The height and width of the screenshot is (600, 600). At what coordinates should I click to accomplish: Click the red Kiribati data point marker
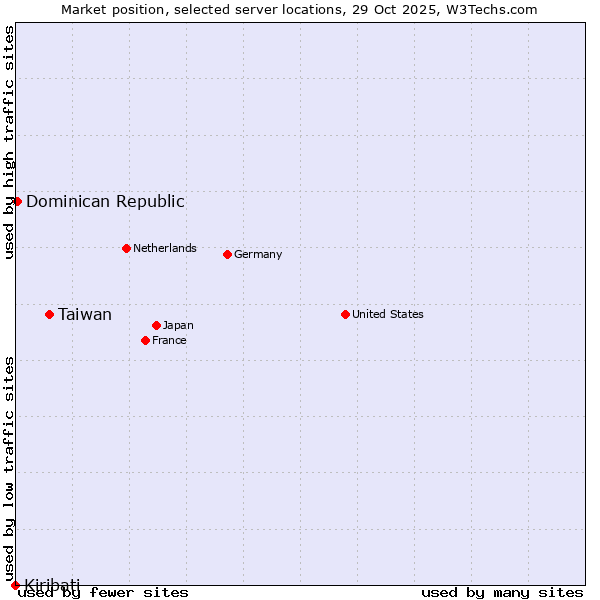point(15,585)
